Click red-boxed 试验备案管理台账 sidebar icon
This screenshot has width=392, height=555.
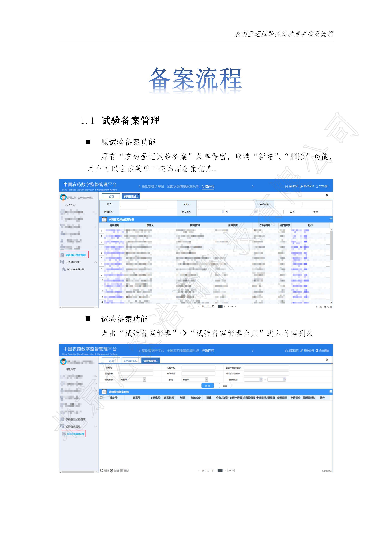tap(64, 434)
